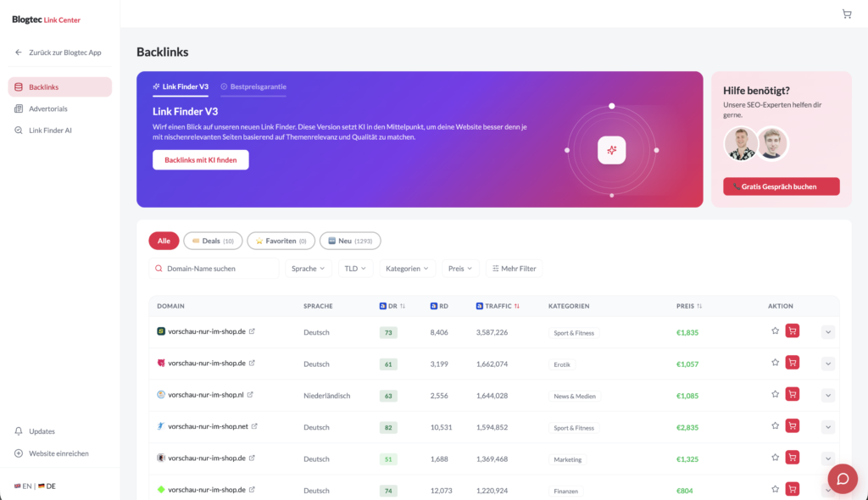Open the chat support bubble

click(x=843, y=479)
